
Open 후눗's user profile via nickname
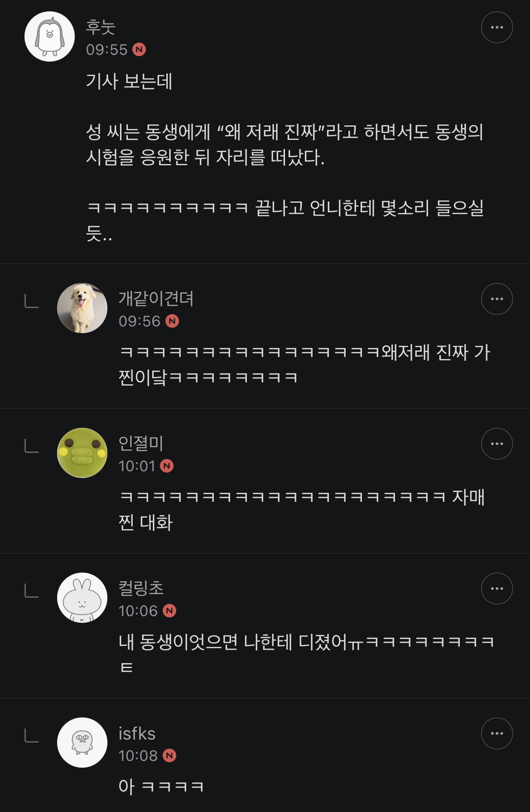click(100, 27)
